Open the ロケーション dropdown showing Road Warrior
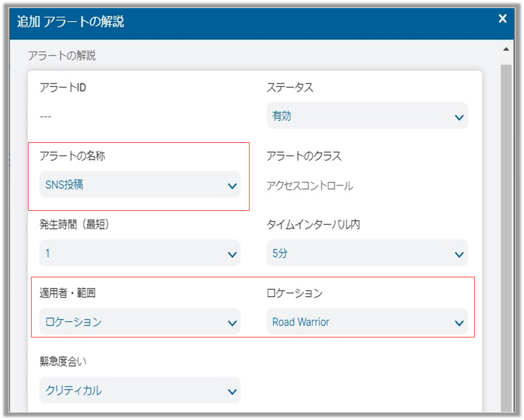Viewport: 524px width, 420px height. (x=367, y=321)
